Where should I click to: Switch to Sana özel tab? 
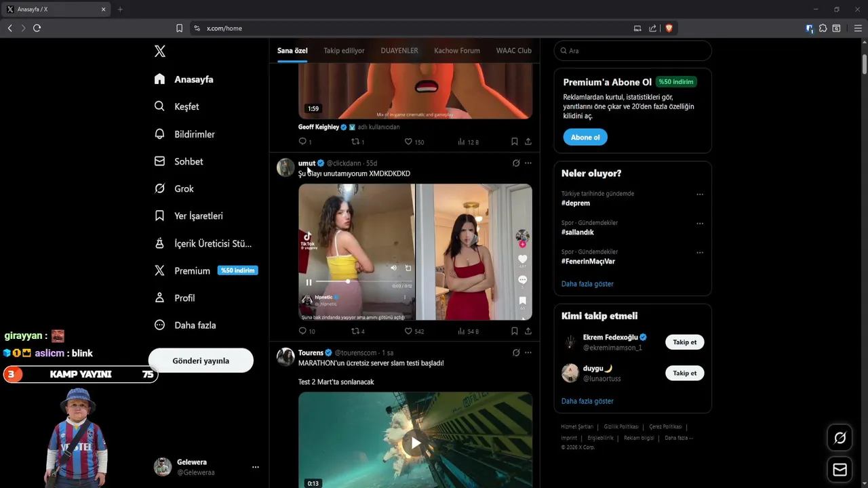(x=292, y=51)
